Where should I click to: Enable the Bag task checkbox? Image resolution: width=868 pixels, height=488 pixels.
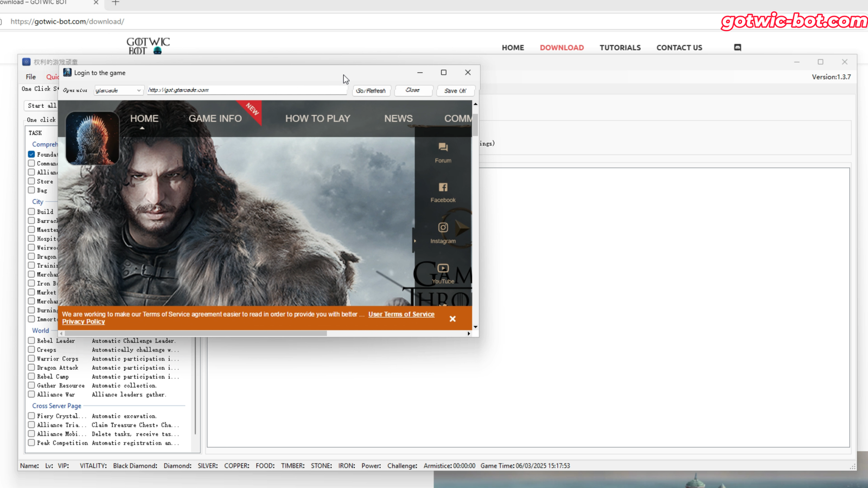[x=31, y=190]
